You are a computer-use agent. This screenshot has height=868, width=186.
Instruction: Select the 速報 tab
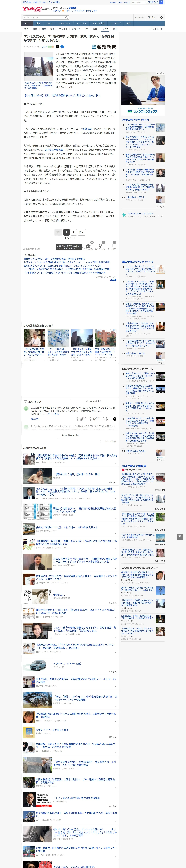click(x=38, y=24)
